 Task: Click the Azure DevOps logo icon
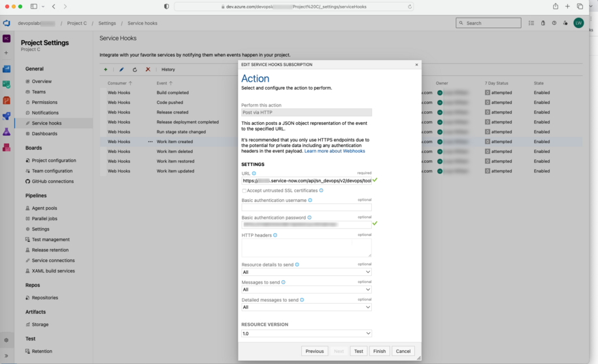(x=7, y=24)
